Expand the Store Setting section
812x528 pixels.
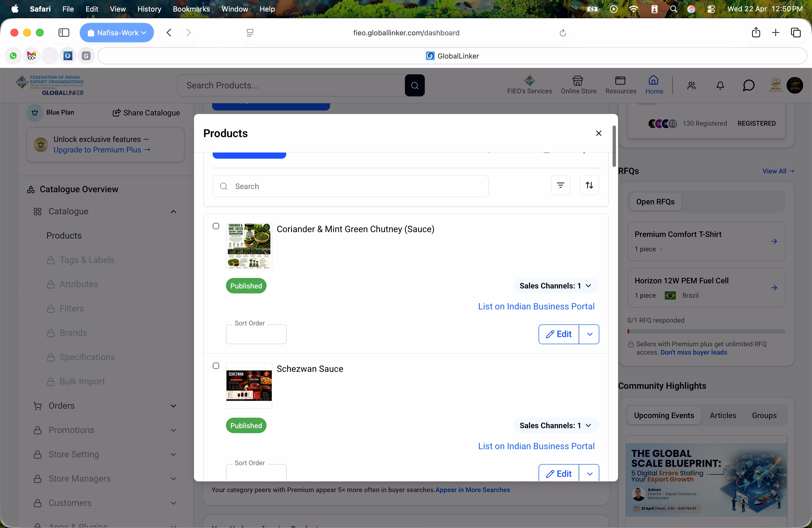pyautogui.click(x=173, y=455)
